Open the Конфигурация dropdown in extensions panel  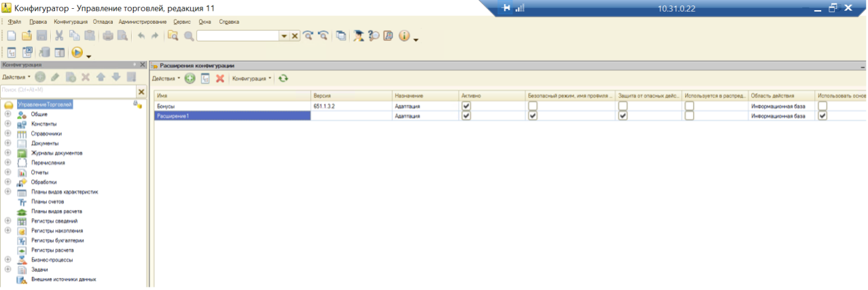[251, 79]
